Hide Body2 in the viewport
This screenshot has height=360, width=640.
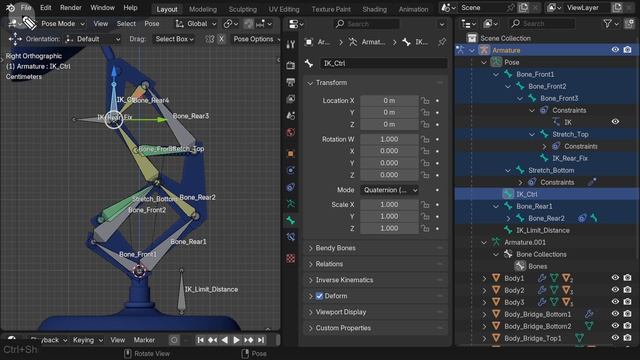pos(615,290)
